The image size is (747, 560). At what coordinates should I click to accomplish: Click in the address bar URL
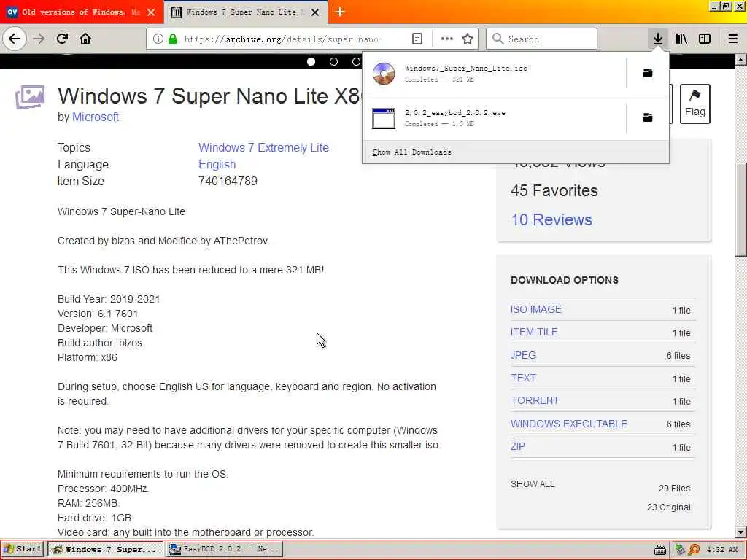(282, 39)
